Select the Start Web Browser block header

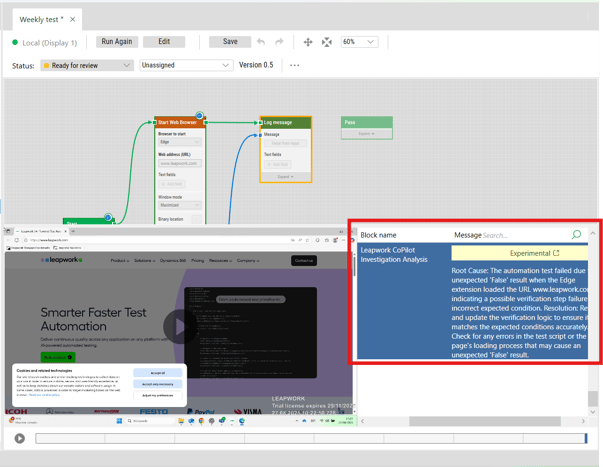click(x=179, y=122)
